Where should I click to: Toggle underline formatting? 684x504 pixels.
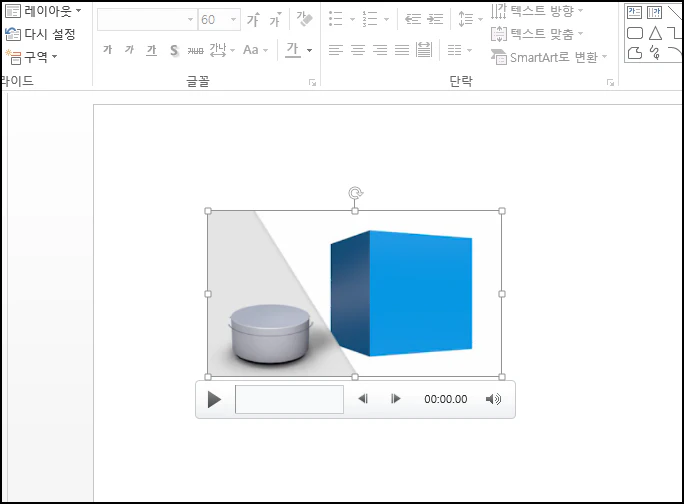(151, 50)
